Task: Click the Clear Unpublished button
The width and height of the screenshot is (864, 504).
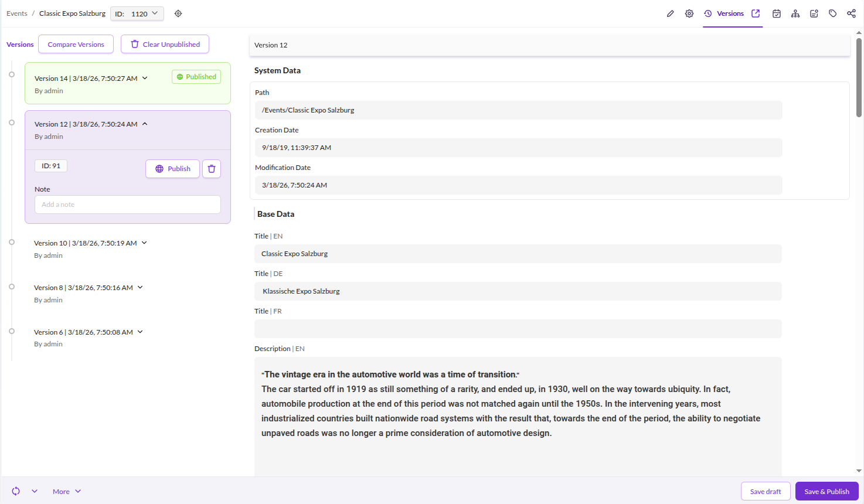Action: [x=165, y=45]
